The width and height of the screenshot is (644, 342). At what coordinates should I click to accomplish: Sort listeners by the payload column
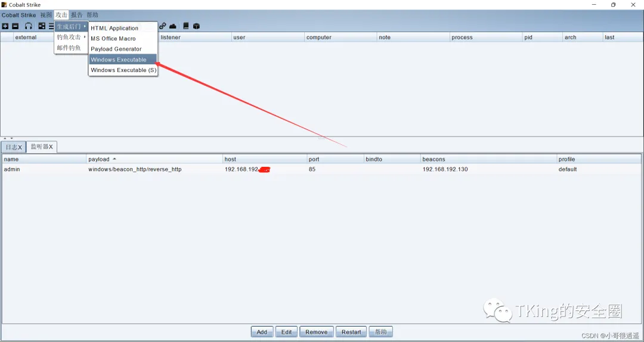(x=154, y=159)
